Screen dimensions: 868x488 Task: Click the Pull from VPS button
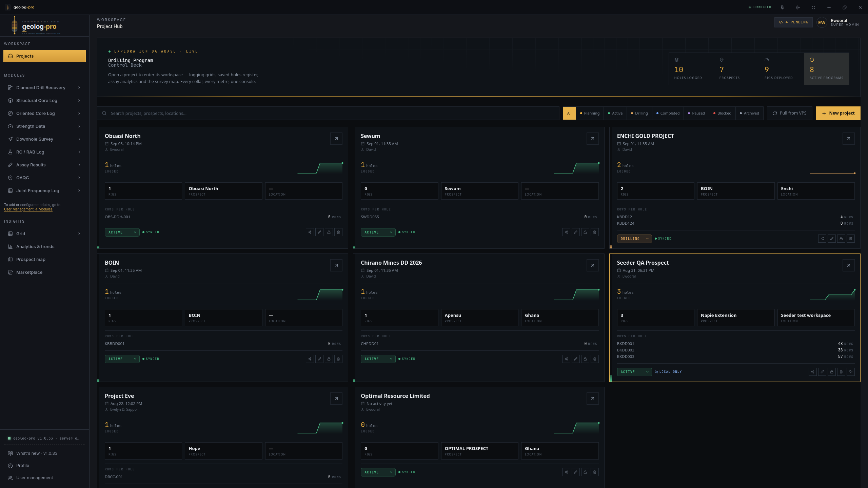pos(789,113)
